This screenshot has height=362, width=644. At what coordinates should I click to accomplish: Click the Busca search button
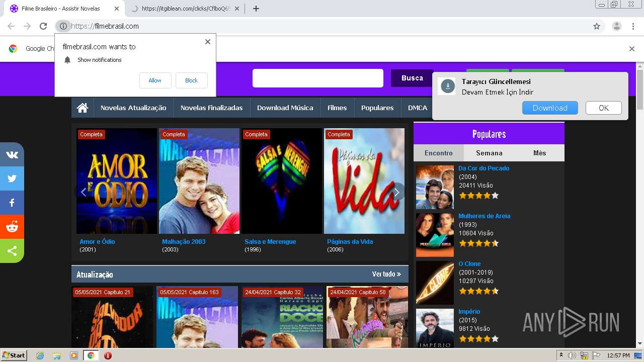point(412,78)
